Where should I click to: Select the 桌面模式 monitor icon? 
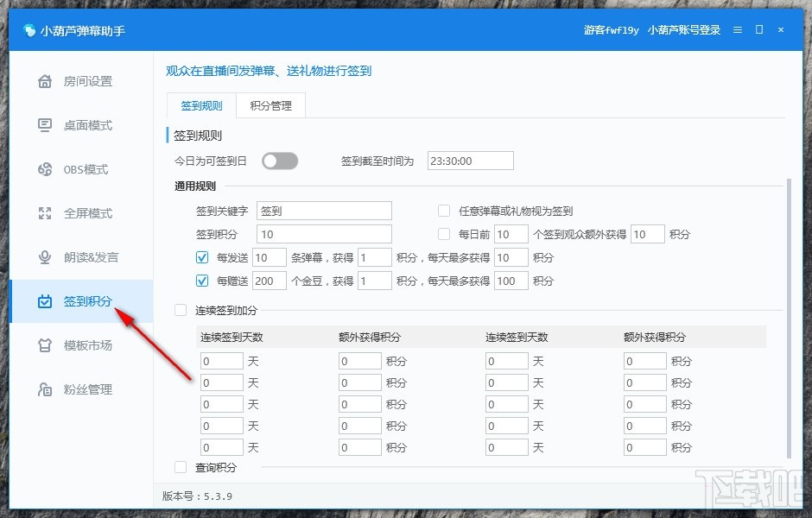(x=45, y=125)
